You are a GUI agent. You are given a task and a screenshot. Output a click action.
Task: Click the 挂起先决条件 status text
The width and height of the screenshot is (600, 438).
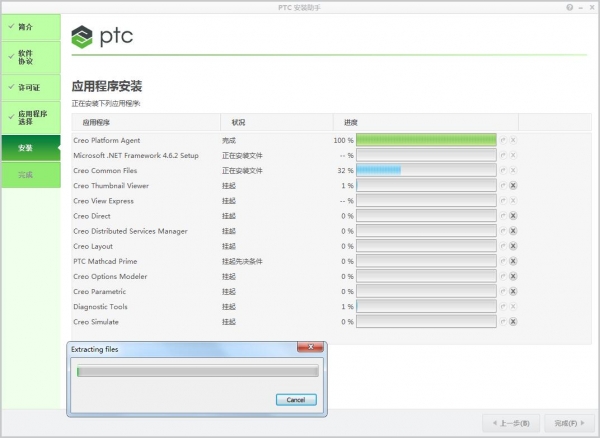(242, 262)
